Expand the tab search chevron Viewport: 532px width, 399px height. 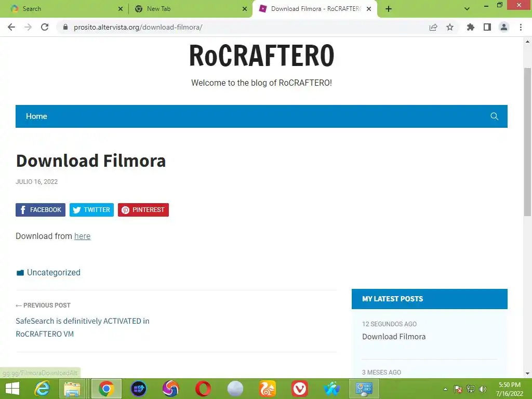point(467,9)
